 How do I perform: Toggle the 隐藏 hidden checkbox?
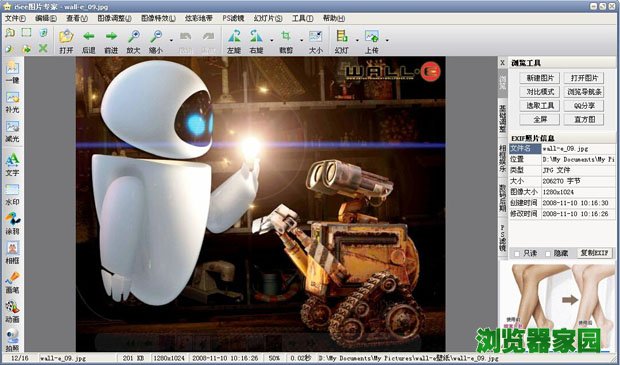pyautogui.click(x=548, y=253)
